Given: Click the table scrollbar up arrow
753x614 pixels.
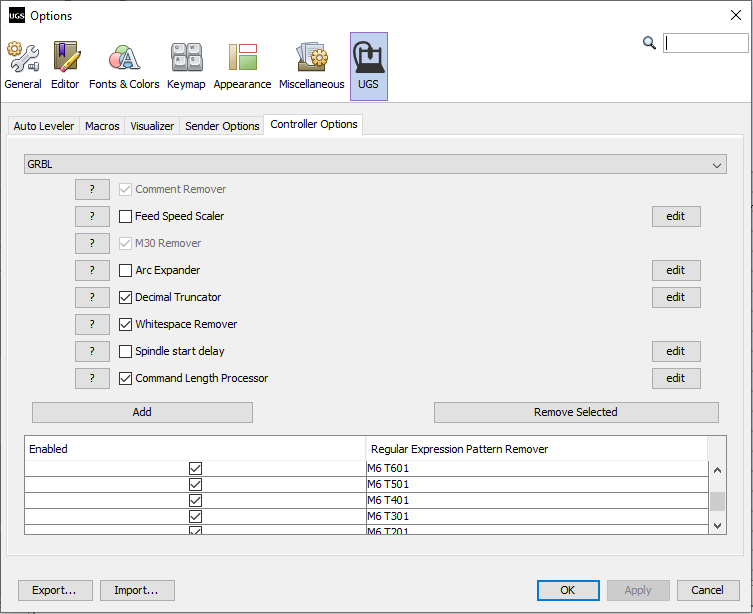Looking at the screenshot, I should point(717,470).
